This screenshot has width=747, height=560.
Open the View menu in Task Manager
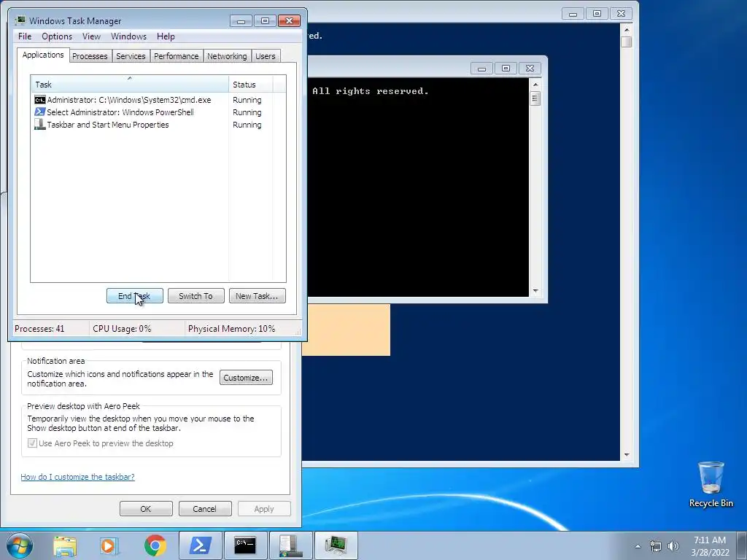[x=91, y=36]
